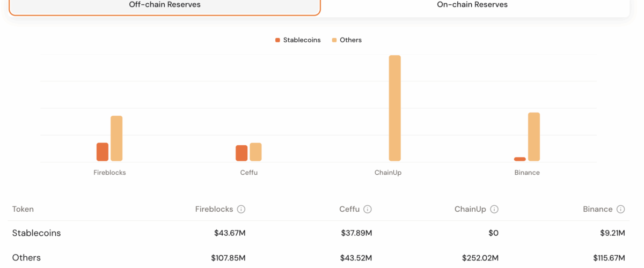Click the Token column header

23,210
